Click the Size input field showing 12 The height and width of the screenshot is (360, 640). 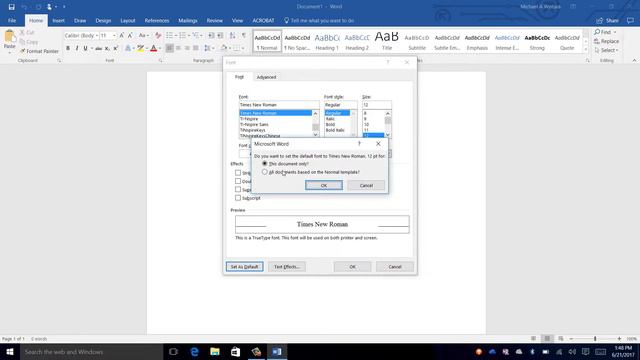(377, 105)
